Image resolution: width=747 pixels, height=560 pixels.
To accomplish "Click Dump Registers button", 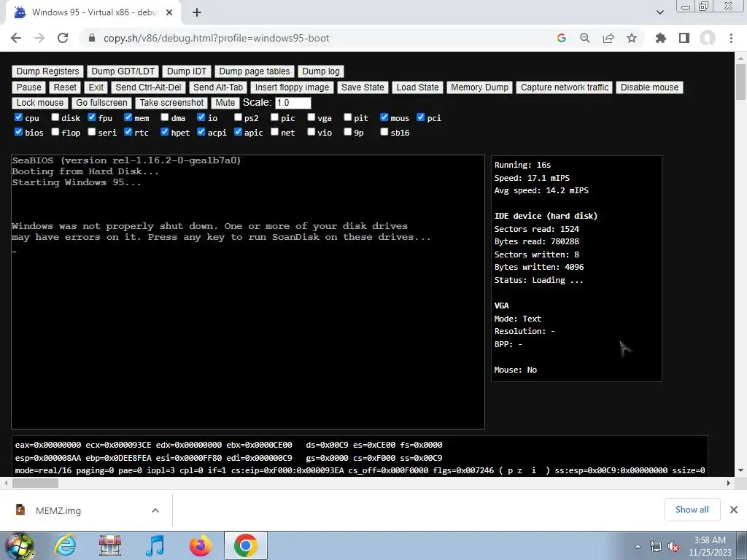I will (x=47, y=71).
